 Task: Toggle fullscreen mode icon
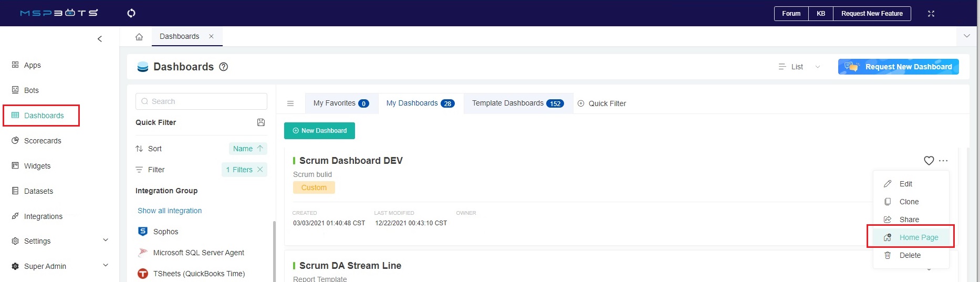[931, 14]
